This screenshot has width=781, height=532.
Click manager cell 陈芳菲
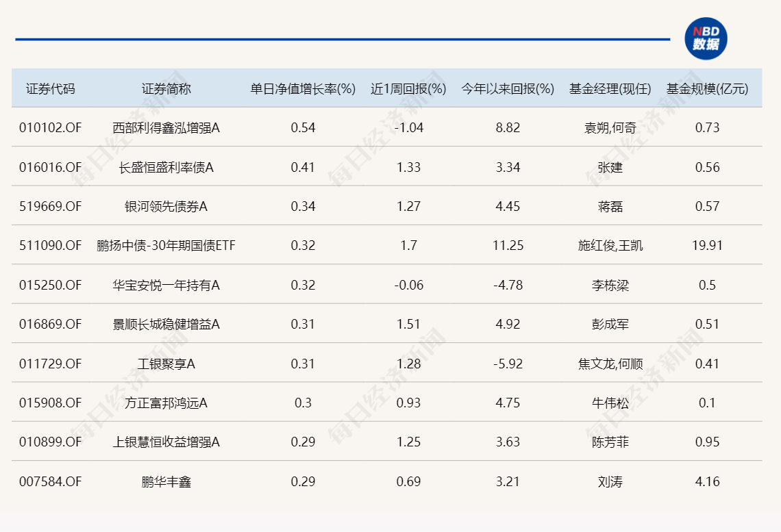click(x=610, y=442)
